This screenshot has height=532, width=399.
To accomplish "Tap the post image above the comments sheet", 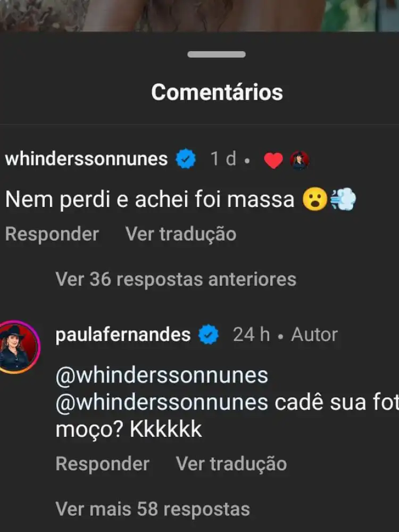I will [199, 15].
